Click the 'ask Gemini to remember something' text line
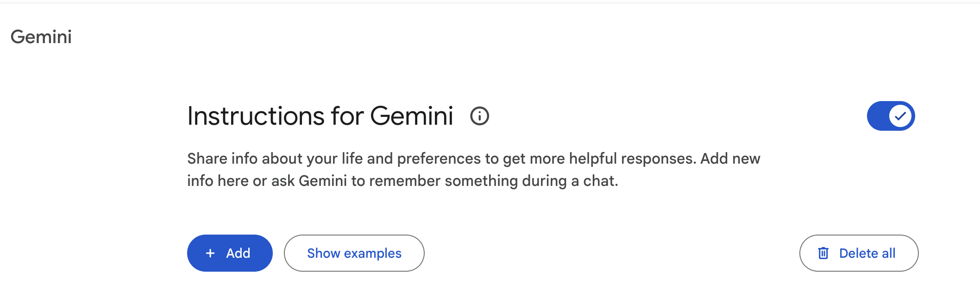 (402, 181)
